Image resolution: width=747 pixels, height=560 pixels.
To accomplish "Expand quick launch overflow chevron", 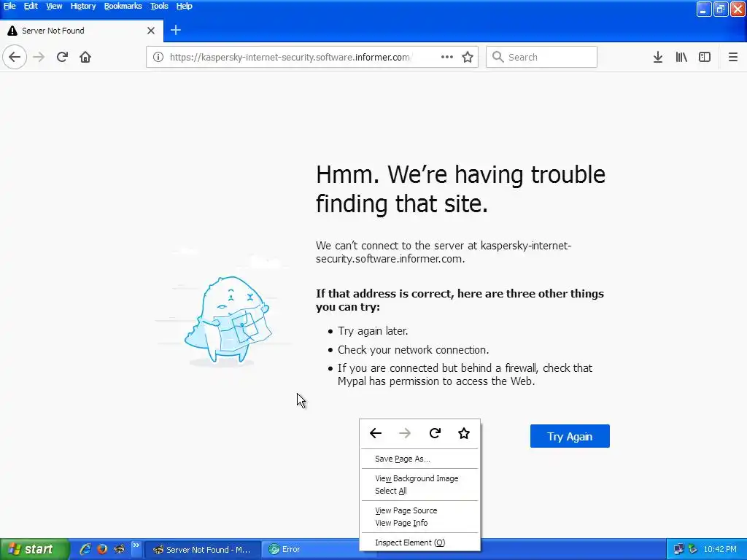I will point(136,545).
